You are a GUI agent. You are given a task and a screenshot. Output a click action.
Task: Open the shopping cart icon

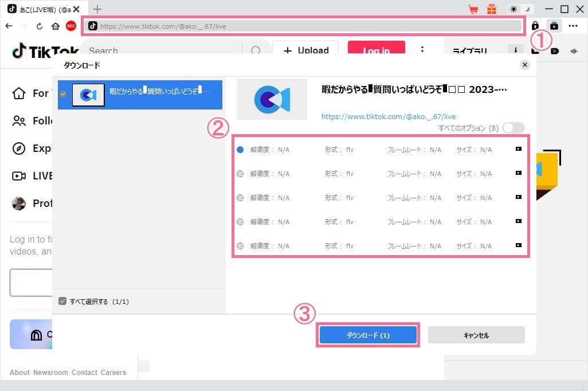click(473, 9)
